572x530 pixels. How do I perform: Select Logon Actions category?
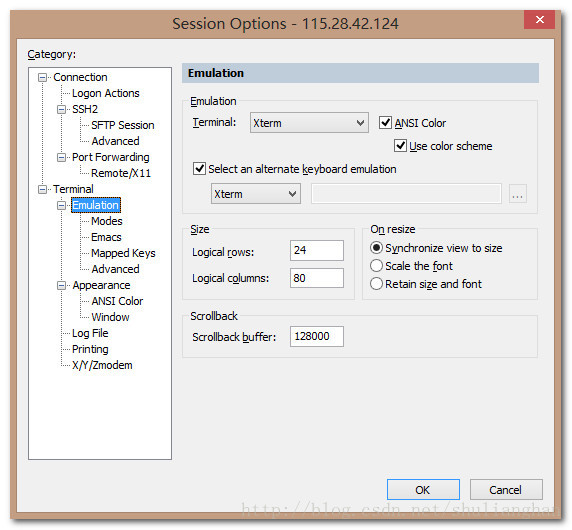[106, 93]
